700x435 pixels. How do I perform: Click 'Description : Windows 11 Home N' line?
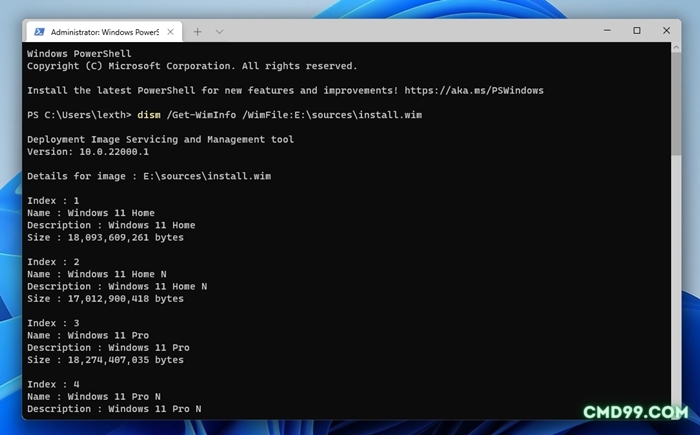tap(117, 286)
